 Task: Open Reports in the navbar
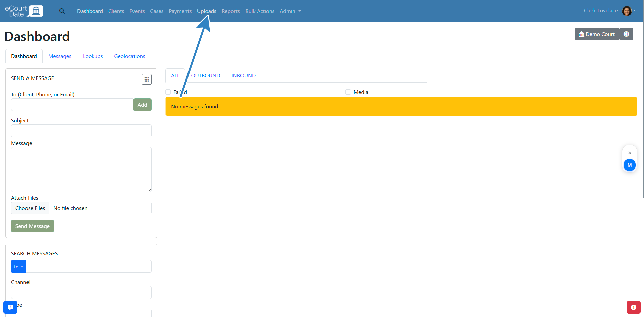[231, 11]
